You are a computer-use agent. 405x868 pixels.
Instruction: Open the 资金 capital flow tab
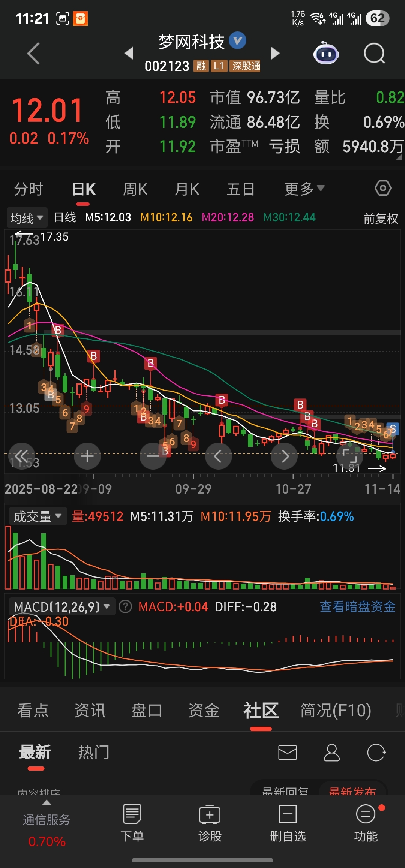tap(204, 710)
